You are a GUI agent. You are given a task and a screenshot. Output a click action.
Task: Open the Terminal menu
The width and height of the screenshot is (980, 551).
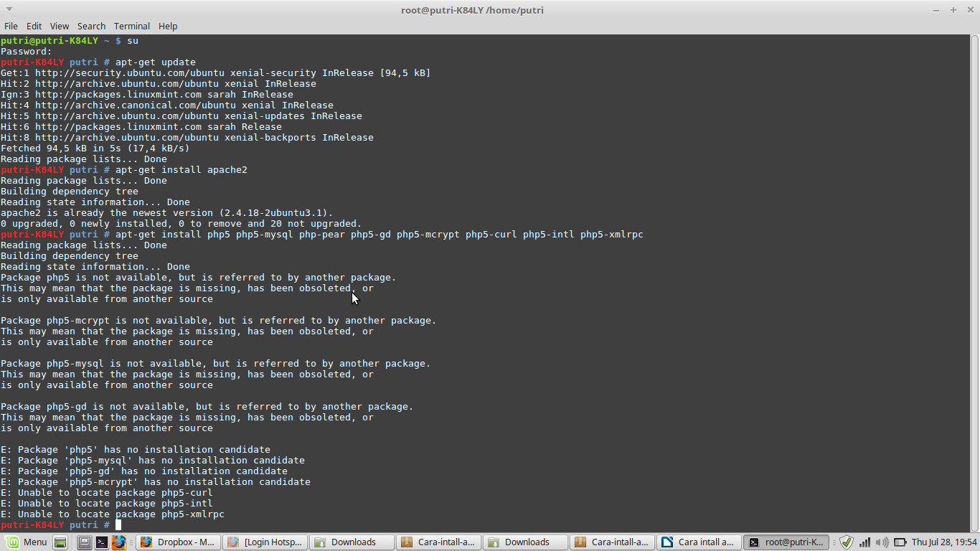(131, 26)
